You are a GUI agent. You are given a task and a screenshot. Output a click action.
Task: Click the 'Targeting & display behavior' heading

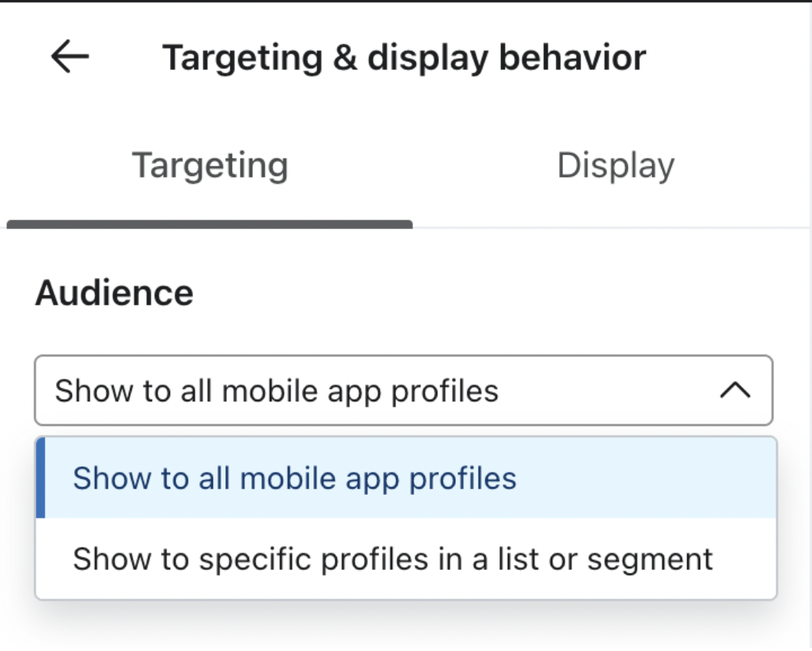(x=404, y=55)
